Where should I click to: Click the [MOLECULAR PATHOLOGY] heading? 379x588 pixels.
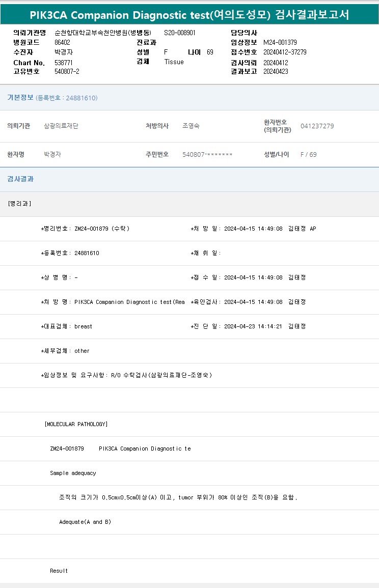click(76, 424)
